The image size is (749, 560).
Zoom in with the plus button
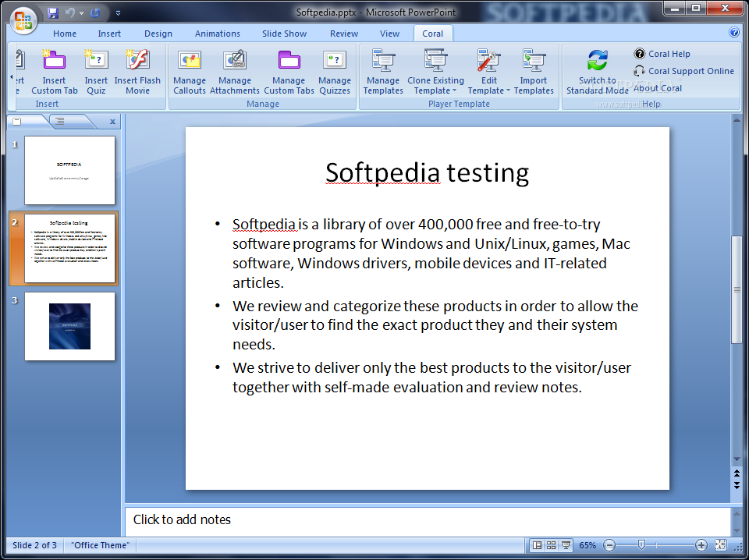click(701, 545)
